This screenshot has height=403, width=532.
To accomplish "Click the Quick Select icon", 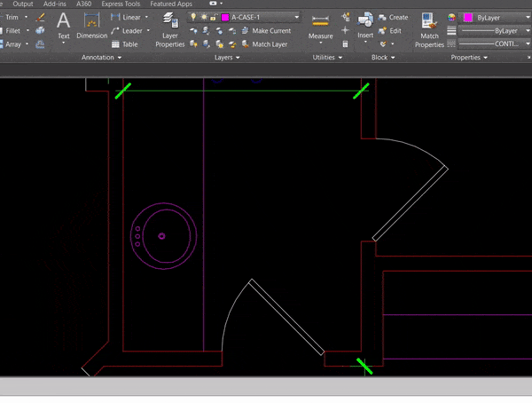I will coord(346,17).
